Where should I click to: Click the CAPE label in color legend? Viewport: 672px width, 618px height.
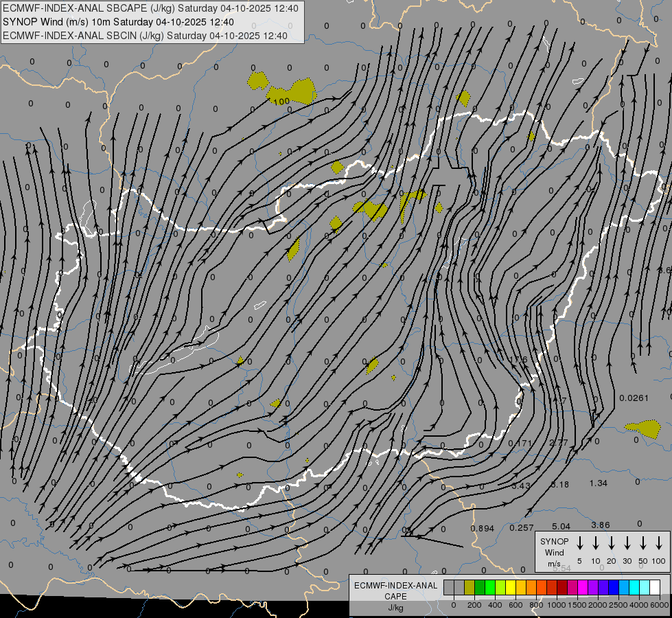click(x=395, y=597)
